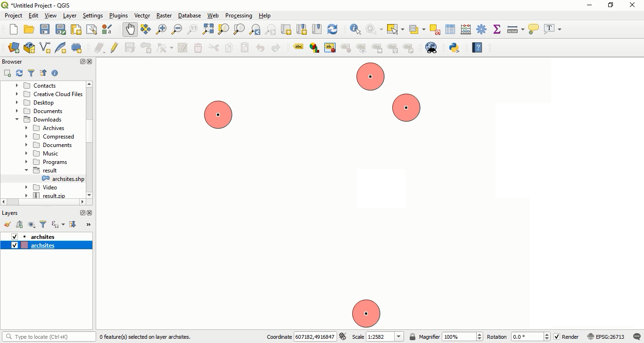Open the Scale dropdown
Image resolution: width=644 pixels, height=343 pixels.
pyautogui.click(x=399, y=337)
